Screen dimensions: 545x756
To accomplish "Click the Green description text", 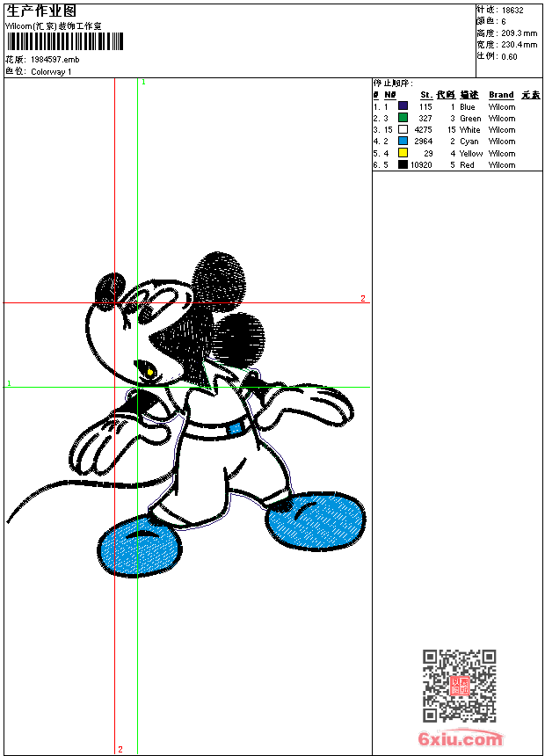I will (470, 119).
